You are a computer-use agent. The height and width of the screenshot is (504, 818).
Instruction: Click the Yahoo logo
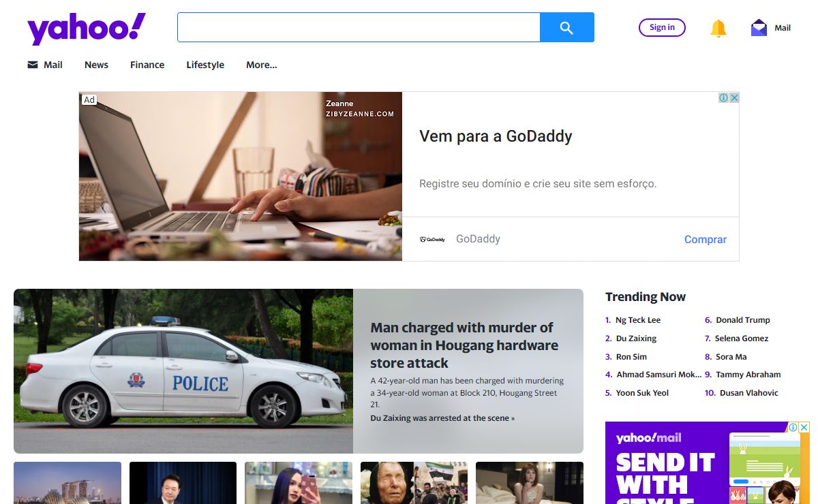pos(87,29)
